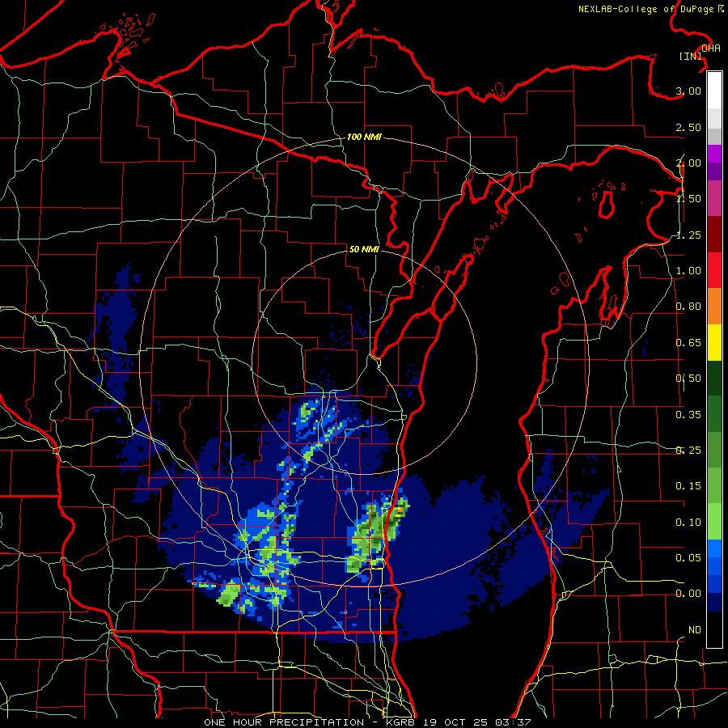
Task: Click the '50 NMI' range ring label
Action: (364, 250)
